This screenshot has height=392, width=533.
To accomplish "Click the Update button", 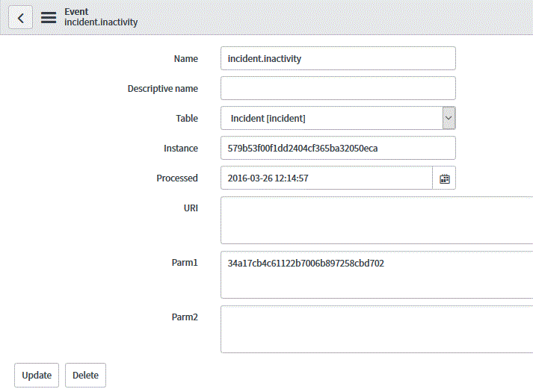I will [x=37, y=375].
